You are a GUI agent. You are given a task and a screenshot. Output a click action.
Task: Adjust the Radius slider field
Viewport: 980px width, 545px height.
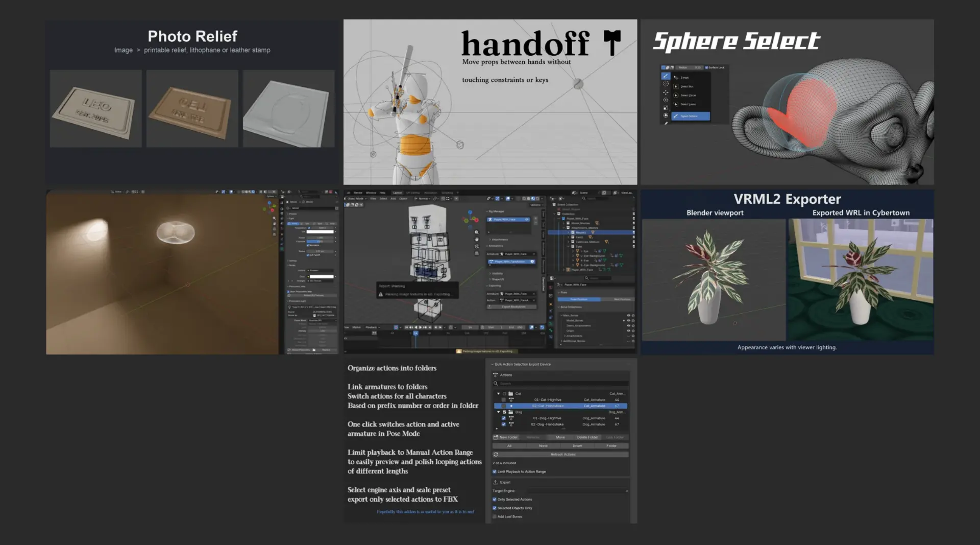(x=689, y=67)
